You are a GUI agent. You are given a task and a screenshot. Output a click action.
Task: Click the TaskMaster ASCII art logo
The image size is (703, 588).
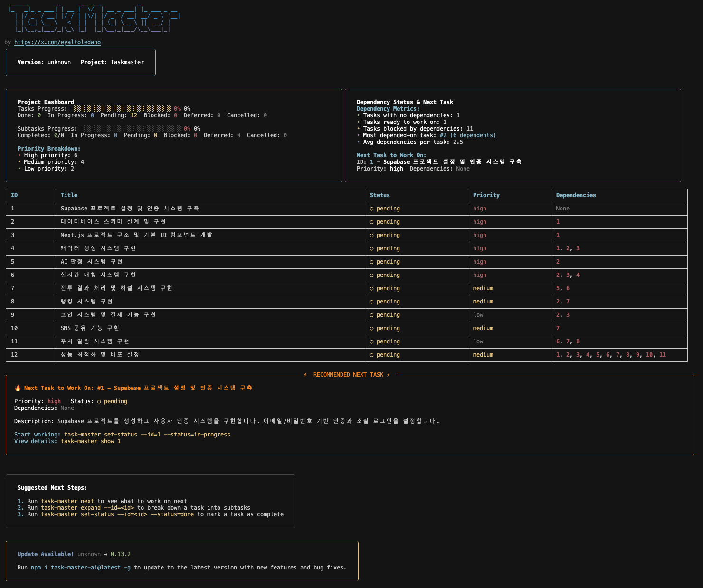tap(94, 19)
